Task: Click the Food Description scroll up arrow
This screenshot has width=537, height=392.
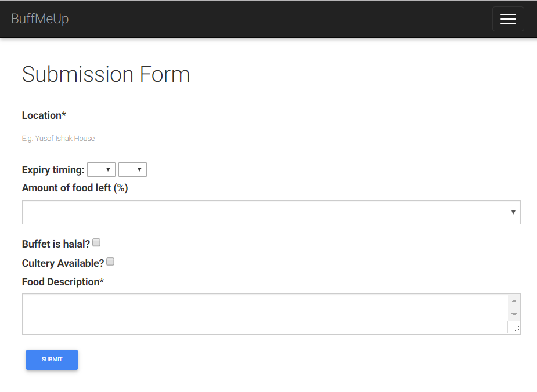Action: tap(514, 301)
